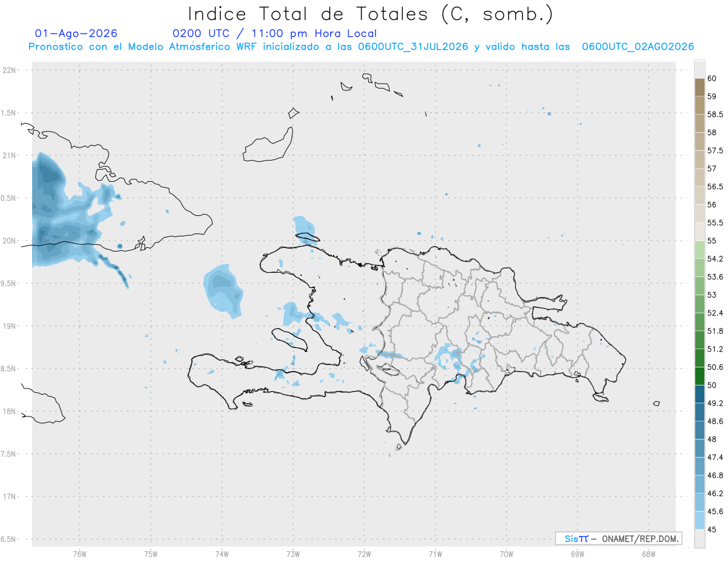The image size is (728, 562).
Task: Click the colorbar value "50.6"
Action: 715,367
